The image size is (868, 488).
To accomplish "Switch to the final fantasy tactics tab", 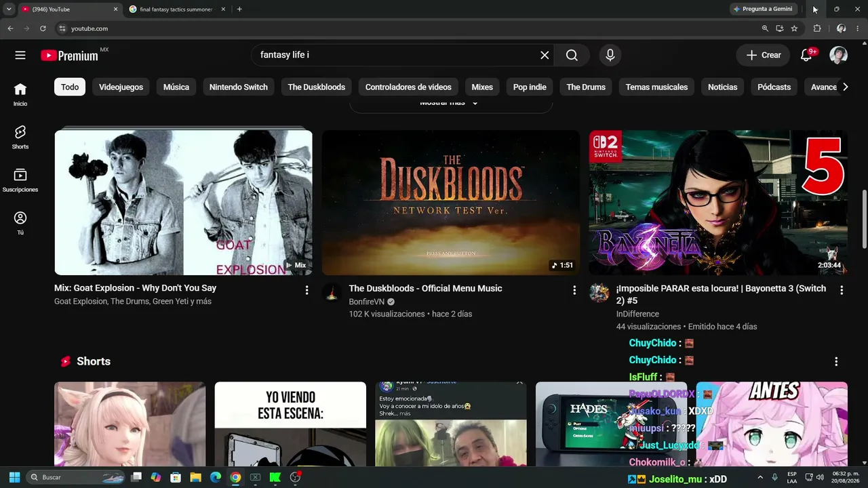I will (176, 9).
